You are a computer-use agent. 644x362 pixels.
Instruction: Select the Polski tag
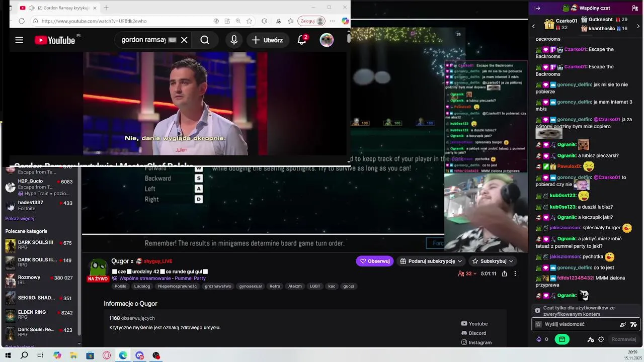click(x=121, y=286)
